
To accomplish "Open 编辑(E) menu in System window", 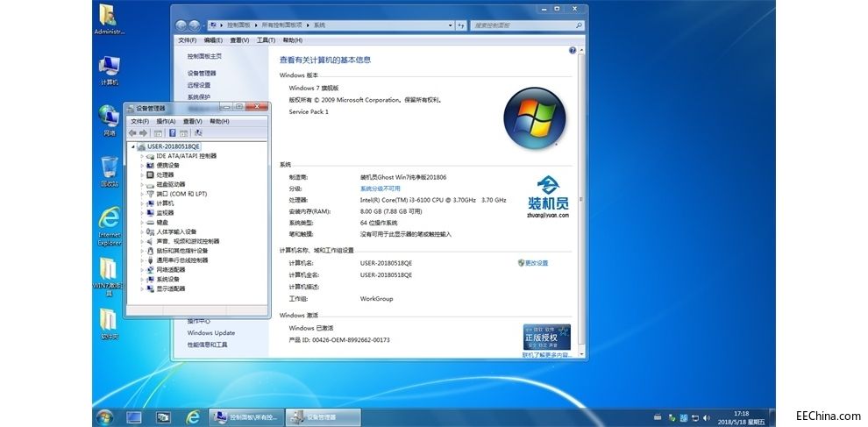I will pos(213,40).
